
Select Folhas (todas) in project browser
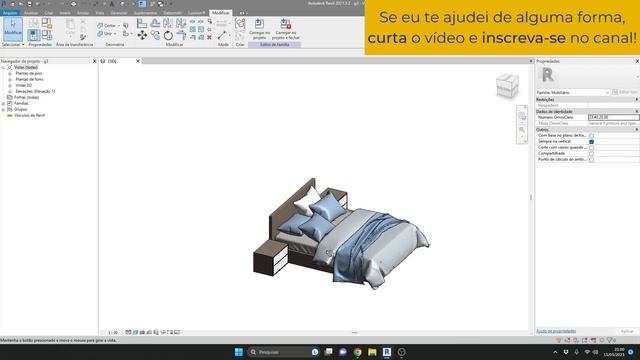click(27, 98)
